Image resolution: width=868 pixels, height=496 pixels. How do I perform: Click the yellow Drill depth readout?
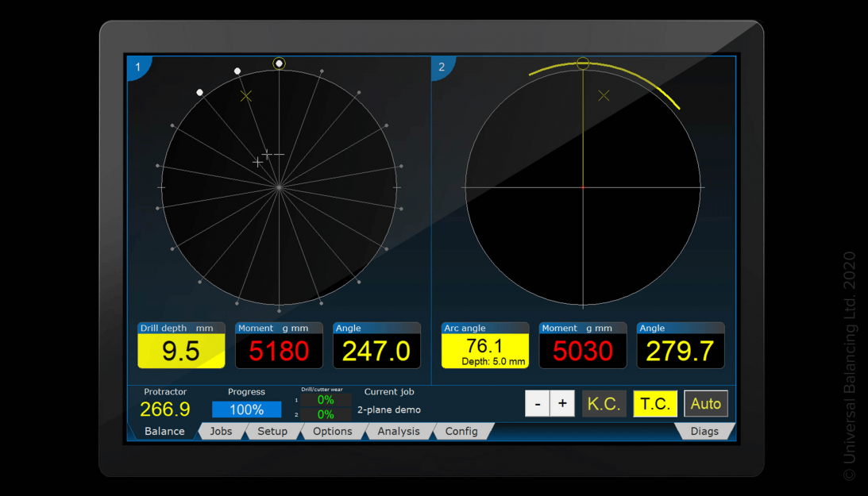(x=181, y=351)
